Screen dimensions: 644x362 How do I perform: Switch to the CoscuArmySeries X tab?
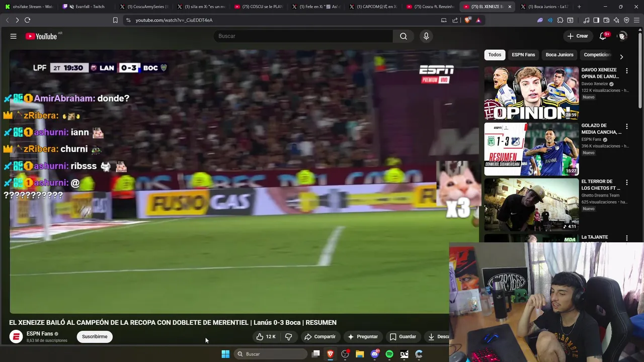coord(144,7)
